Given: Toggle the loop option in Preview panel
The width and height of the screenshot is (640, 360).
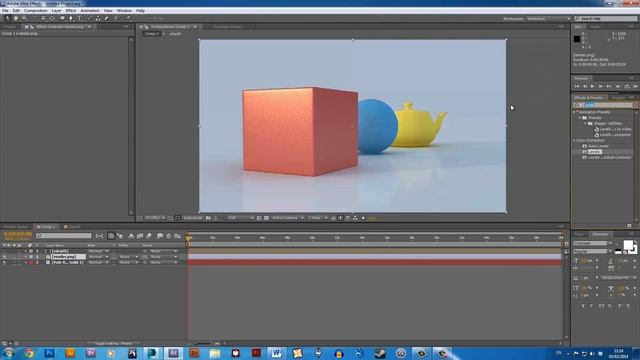Looking at the screenshot, I should click(627, 87).
